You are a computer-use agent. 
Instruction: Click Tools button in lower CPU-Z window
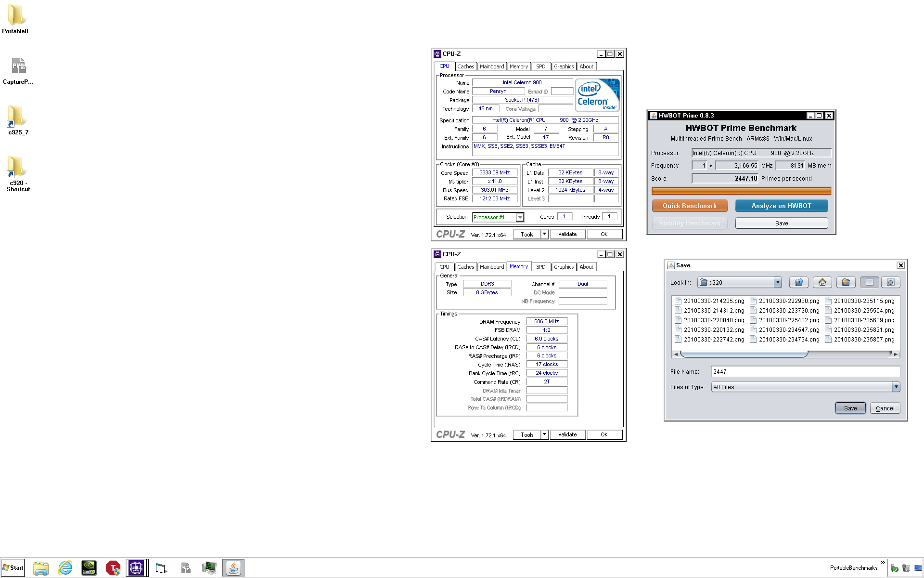[x=527, y=435]
